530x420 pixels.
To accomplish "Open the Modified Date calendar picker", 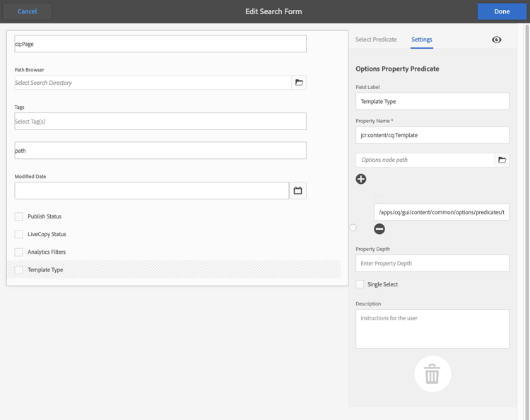I will coord(298,190).
